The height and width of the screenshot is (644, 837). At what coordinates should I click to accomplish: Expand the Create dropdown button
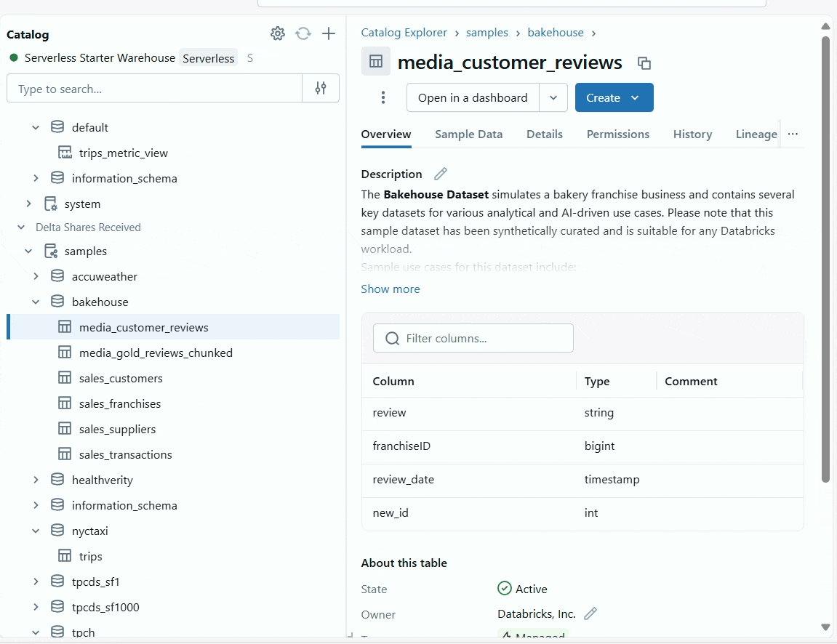click(614, 97)
